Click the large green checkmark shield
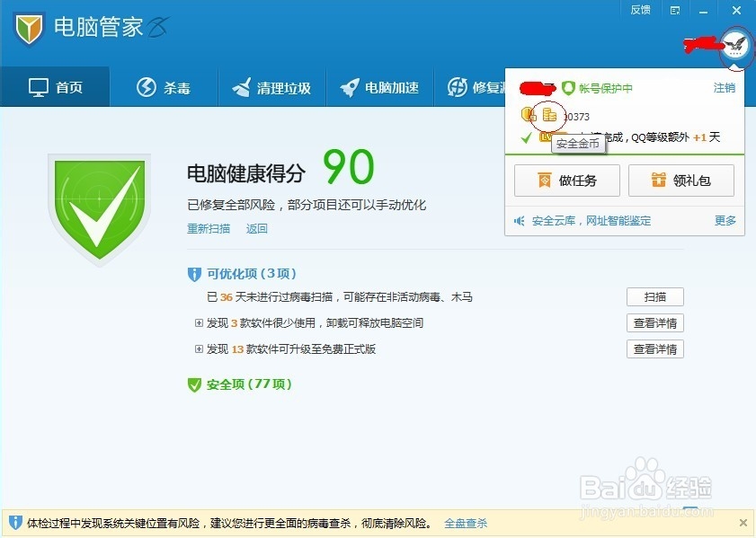This screenshot has height=538, width=756. (99, 209)
